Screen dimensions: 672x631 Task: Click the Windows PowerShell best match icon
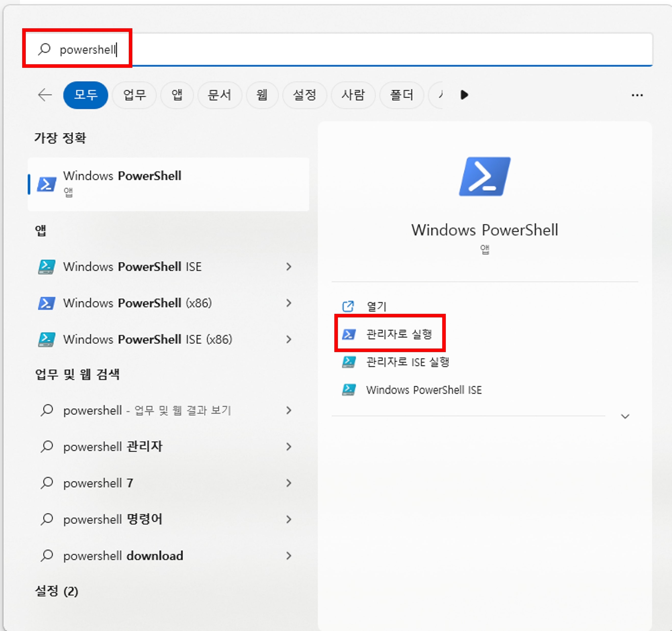47,184
